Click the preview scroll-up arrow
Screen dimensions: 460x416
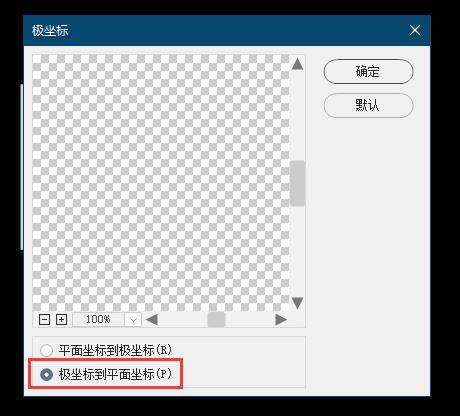[x=297, y=64]
